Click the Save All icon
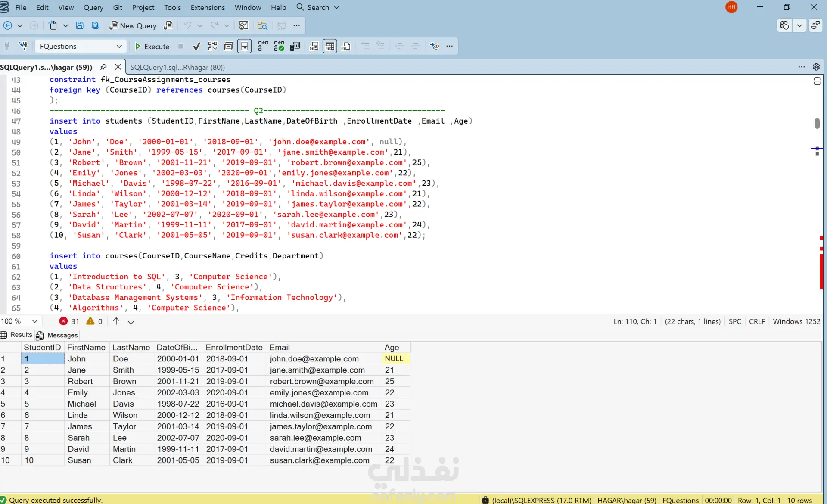 coord(95,25)
